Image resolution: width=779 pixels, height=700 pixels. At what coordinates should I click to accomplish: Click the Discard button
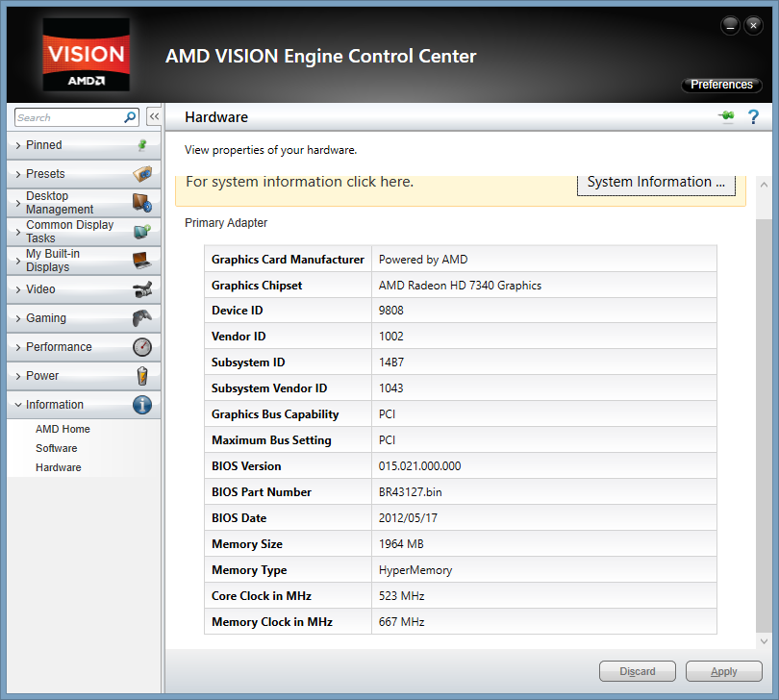[x=638, y=671]
